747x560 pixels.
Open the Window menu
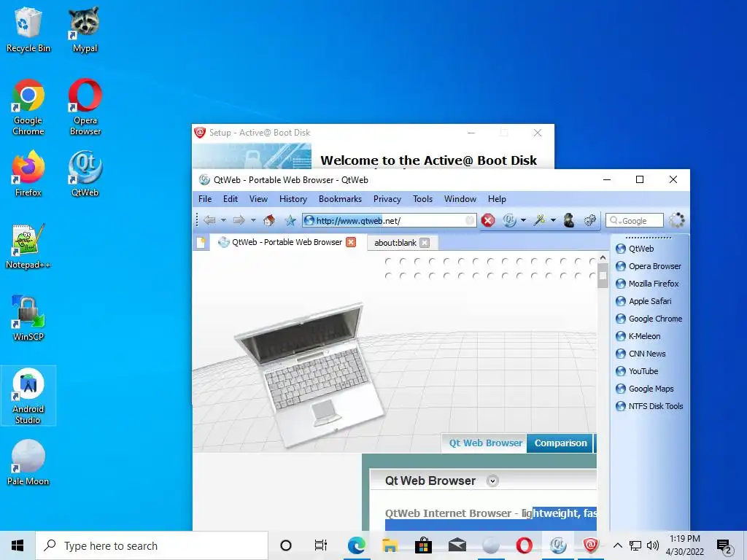click(x=460, y=199)
